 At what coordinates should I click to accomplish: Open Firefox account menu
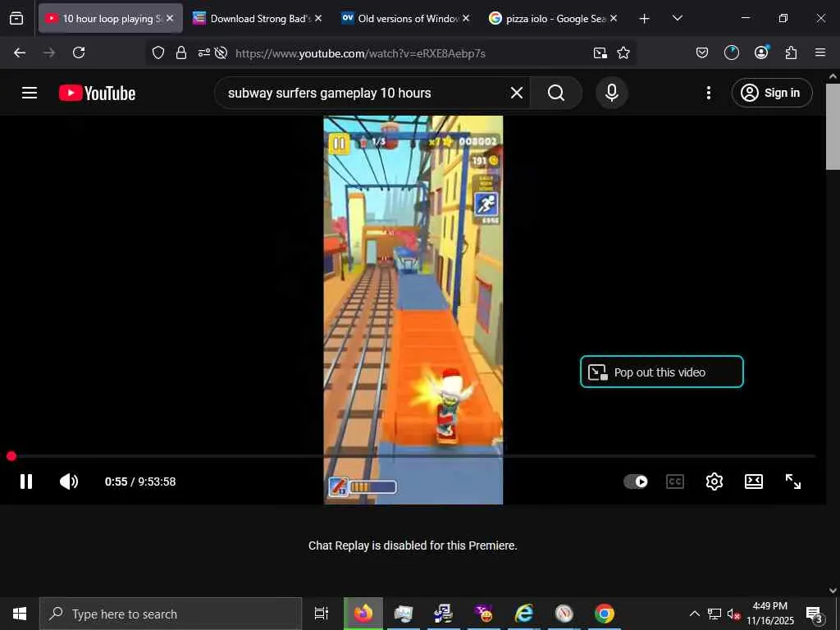coord(761,52)
